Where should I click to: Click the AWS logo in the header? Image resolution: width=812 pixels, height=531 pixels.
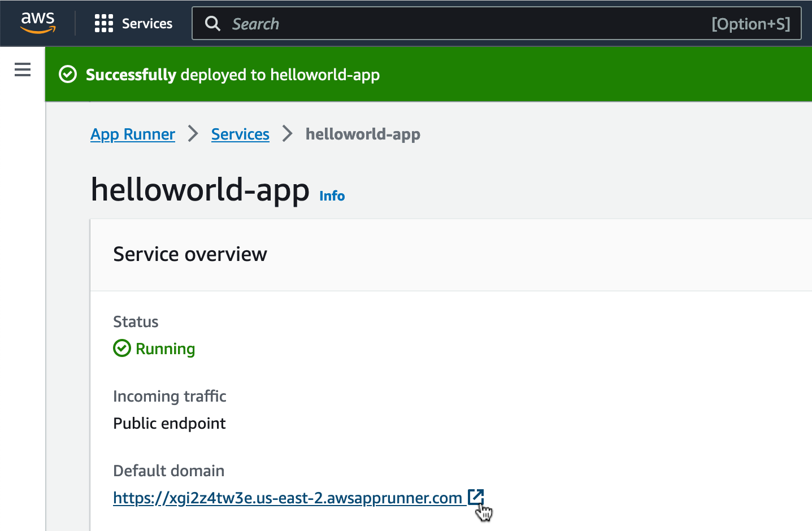coord(38,23)
